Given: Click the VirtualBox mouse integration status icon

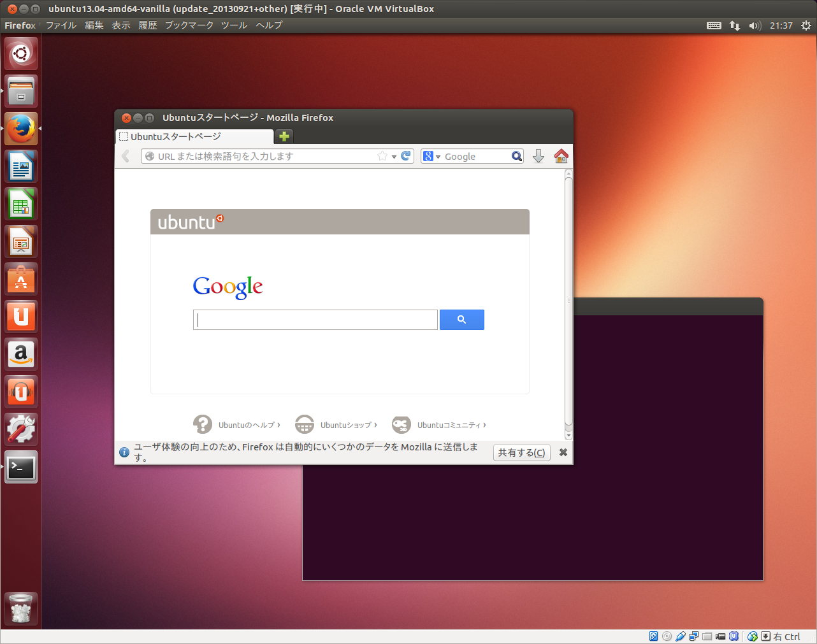Looking at the screenshot, I should (753, 636).
